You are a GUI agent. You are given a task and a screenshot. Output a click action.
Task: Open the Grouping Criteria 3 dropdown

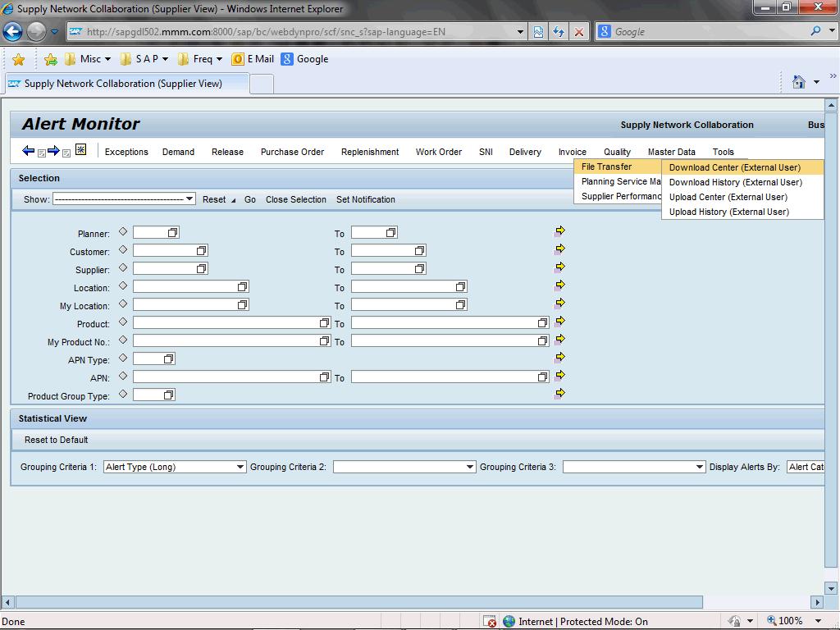(x=634, y=467)
